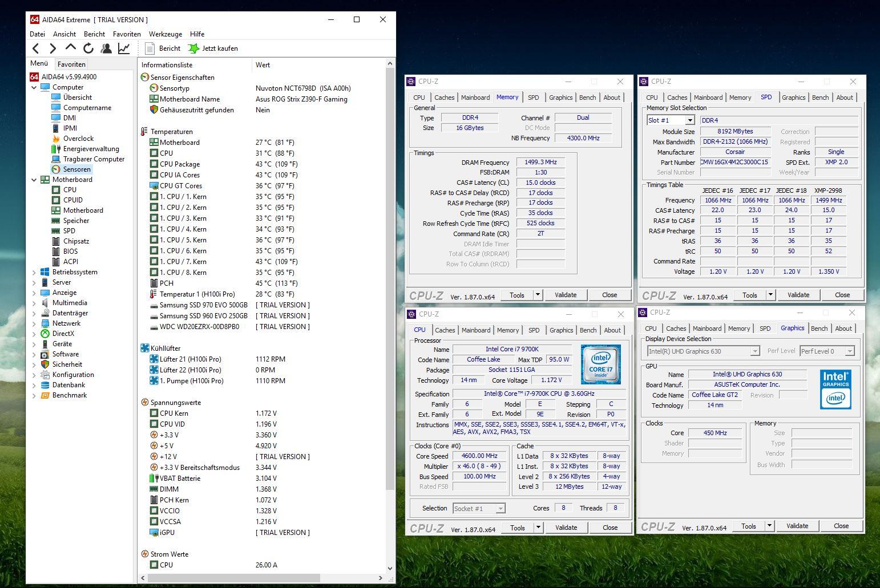The image size is (880, 588).
Task: Expand the Benchmark tree node
Action: tap(34, 395)
